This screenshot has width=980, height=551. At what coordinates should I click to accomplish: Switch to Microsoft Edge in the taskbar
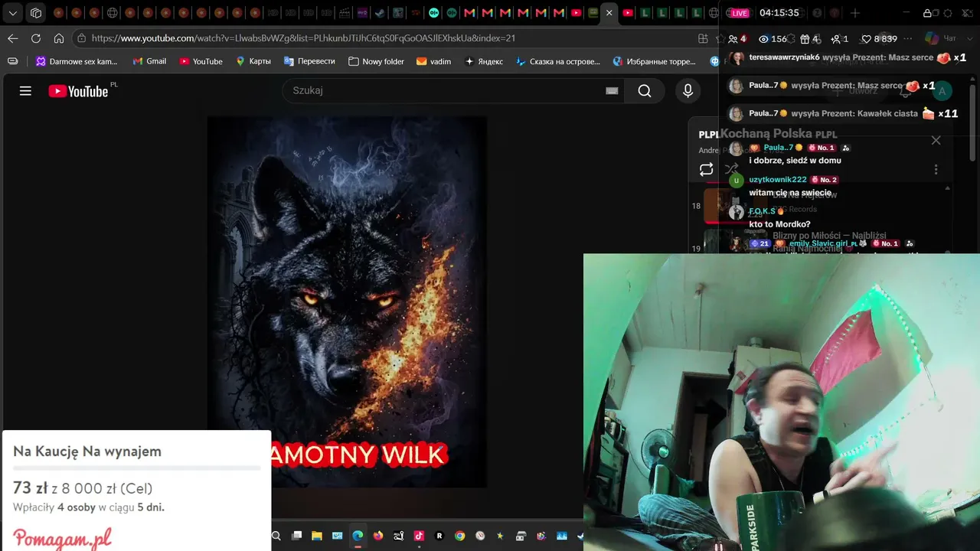358,536
